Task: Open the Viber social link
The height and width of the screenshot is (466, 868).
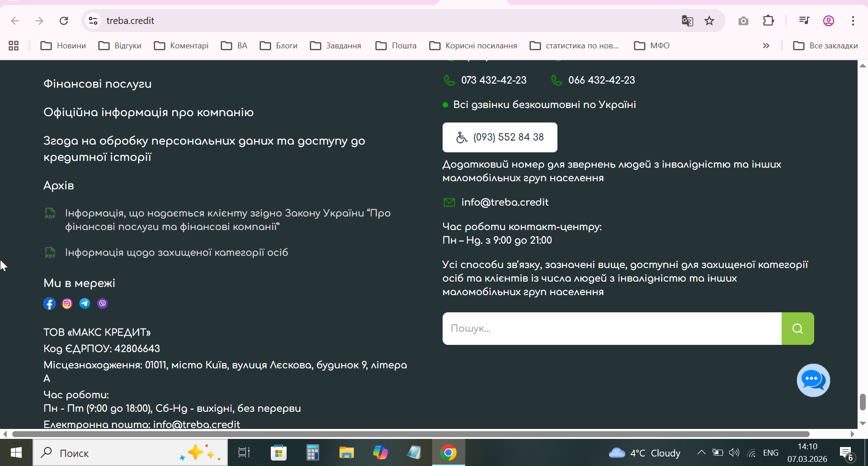Action: [x=103, y=303]
